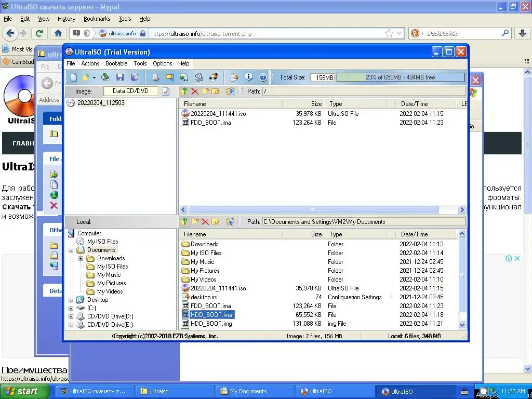Open the search engine dropdown beside DuckDuckGo
The height and width of the screenshot is (399, 532).
pyautogui.click(x=422, y=34)
